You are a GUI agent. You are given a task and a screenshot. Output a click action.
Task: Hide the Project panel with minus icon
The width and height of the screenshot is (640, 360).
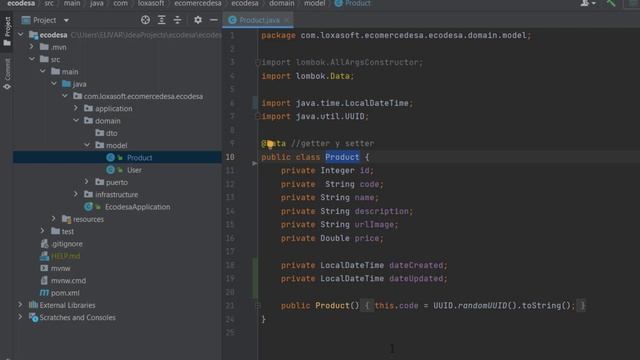(213, 20)
